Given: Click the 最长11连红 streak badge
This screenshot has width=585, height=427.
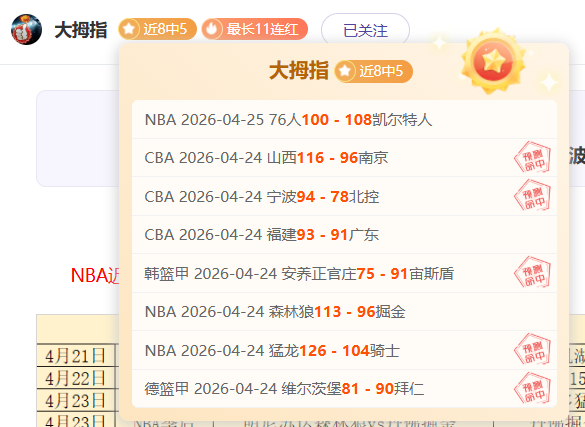Looking at the screenshot, I should pos(255,29).
